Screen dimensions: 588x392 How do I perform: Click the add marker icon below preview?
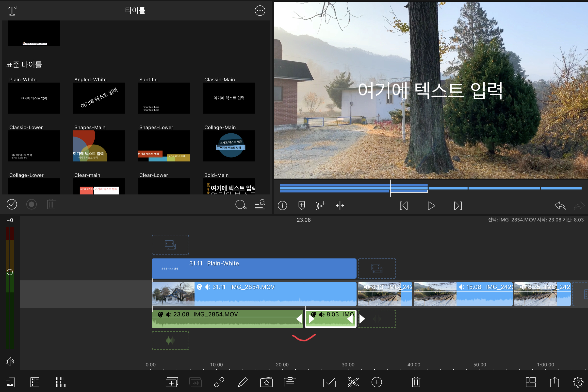point(301,206)
